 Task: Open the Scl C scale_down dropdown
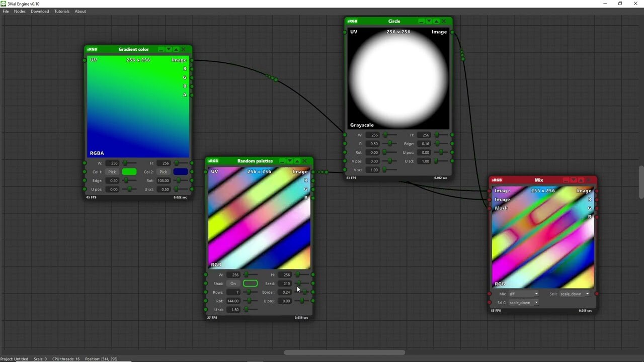(x=523, y=302)
